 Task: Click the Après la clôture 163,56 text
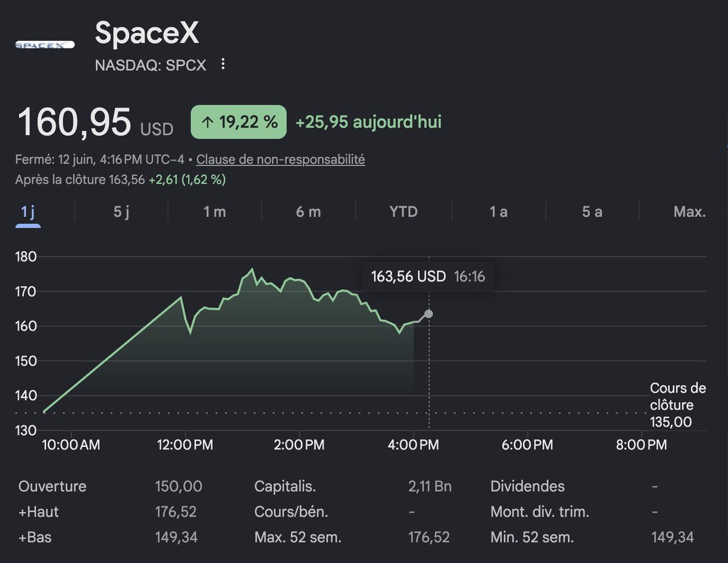click(81, 180)
